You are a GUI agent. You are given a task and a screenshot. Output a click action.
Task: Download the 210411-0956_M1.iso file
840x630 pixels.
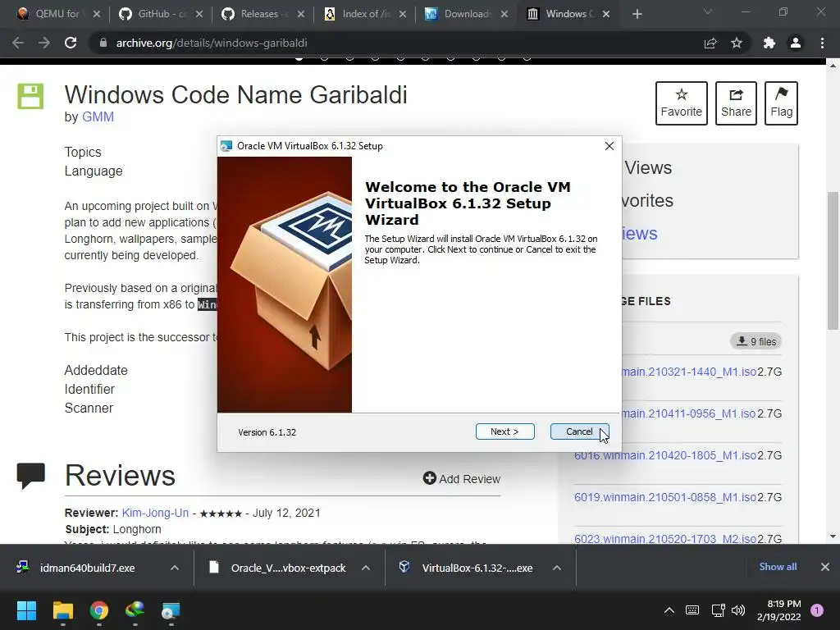pos(688,413)
